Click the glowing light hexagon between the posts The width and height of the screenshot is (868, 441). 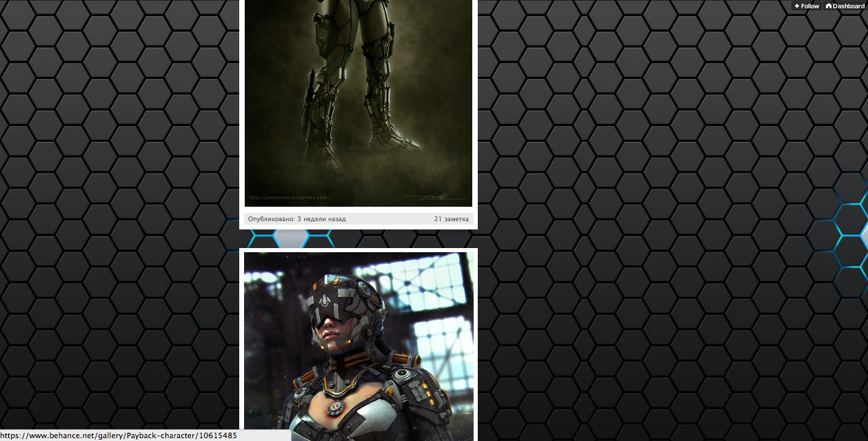pyautogui.click(x=291, y=238)
